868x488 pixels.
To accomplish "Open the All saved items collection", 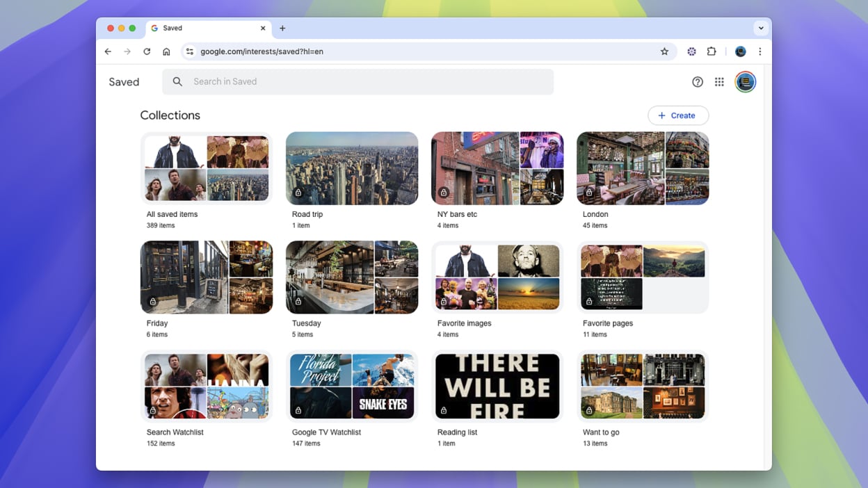I will [x=206, y=168].
